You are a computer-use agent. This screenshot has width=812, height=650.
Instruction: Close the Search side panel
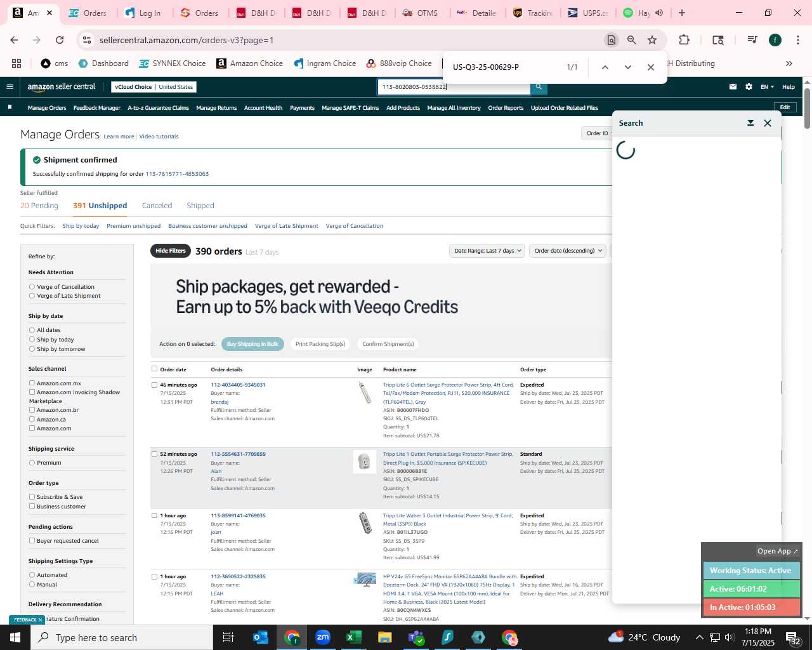768,123
